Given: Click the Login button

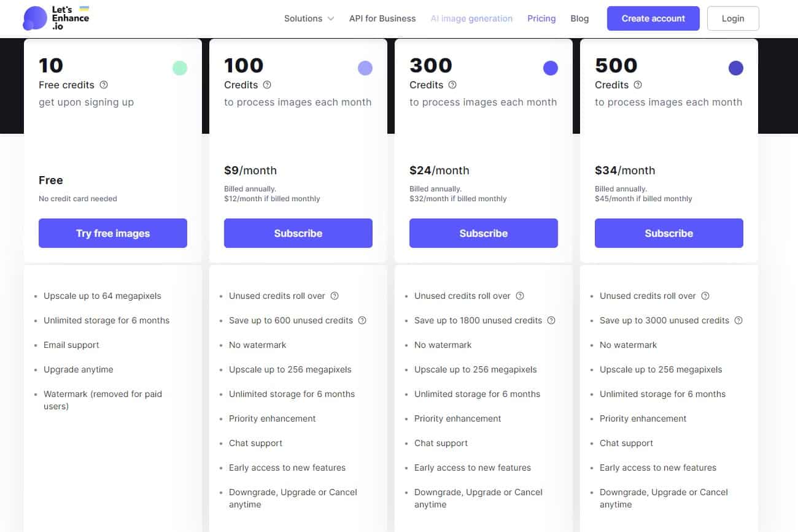Looking at the screenshot, I should (x=733, y=18).
